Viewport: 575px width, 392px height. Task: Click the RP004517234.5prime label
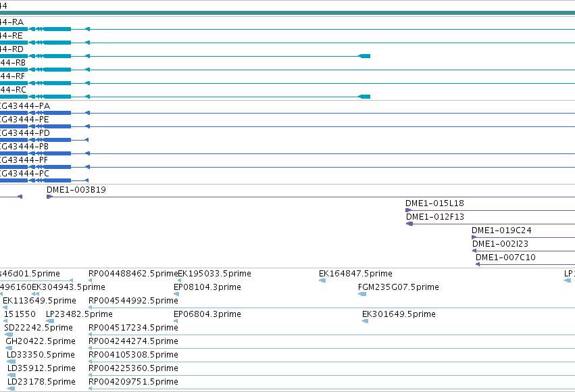point(133,328)
